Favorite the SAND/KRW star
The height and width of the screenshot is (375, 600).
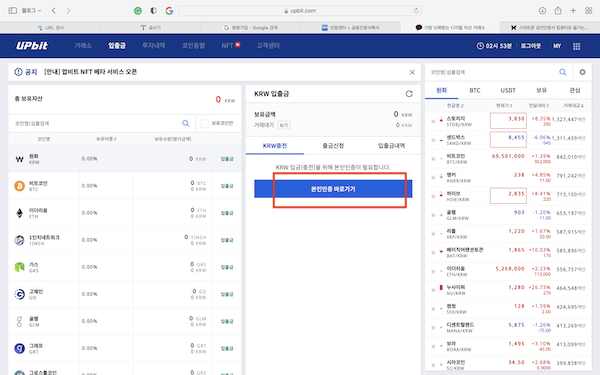click(433, 140)
